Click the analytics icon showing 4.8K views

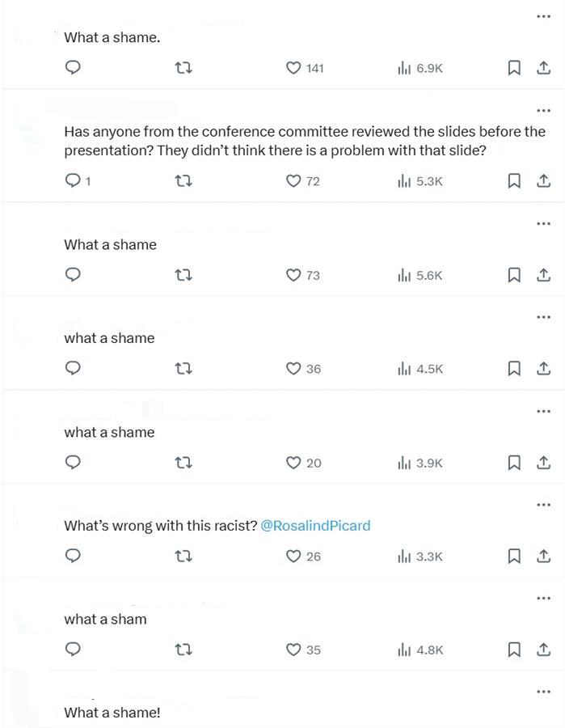pos(411,649)
